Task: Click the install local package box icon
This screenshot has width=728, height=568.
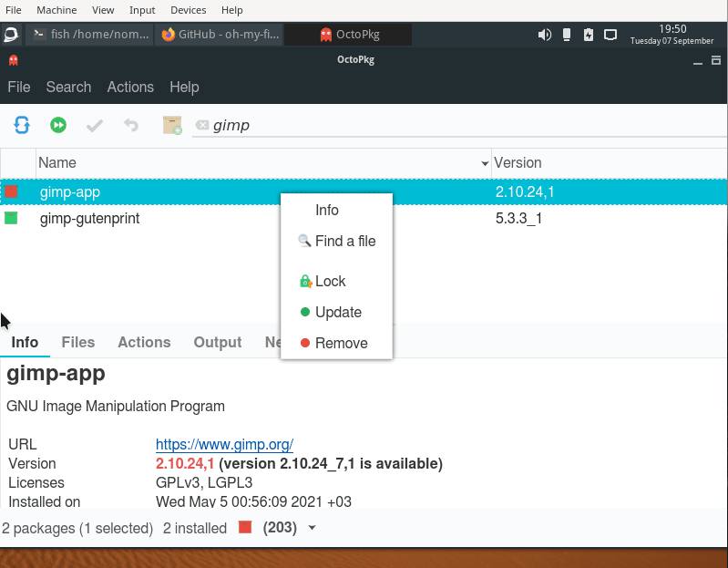Action: (x=172, y=126)
